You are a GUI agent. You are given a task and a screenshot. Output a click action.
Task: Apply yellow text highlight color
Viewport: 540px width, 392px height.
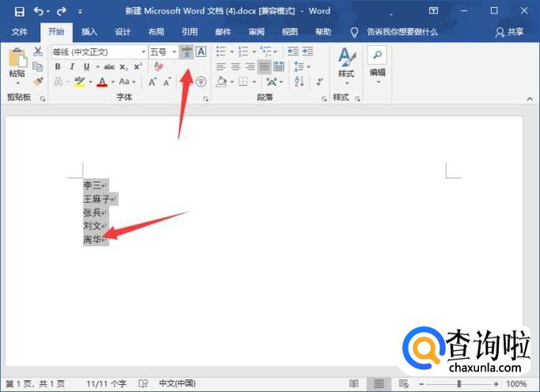tap(79, 82)
